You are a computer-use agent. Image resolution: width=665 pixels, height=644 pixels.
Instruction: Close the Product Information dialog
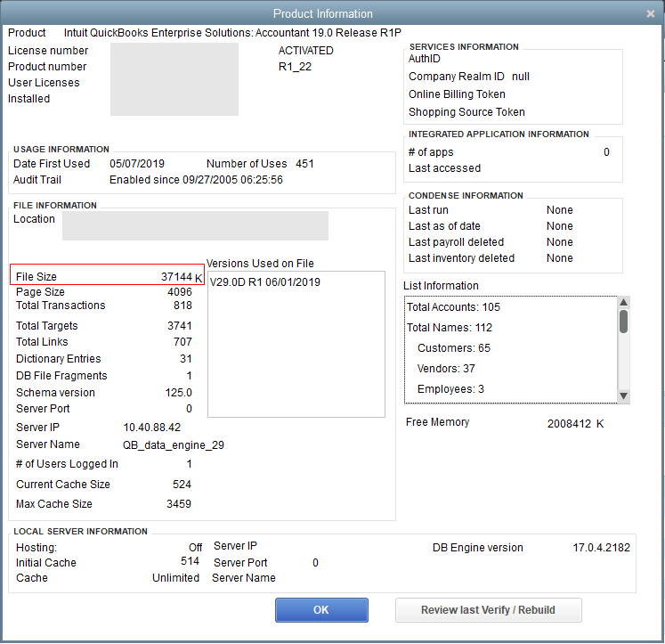click(x=650, y=14)
